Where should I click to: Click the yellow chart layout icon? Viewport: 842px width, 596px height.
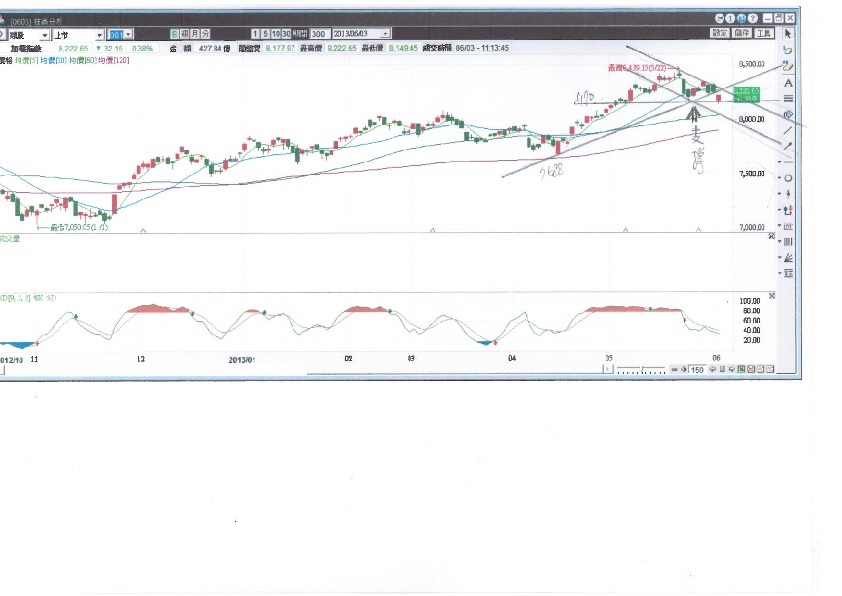pyautogui.click(x=751, y=369)
